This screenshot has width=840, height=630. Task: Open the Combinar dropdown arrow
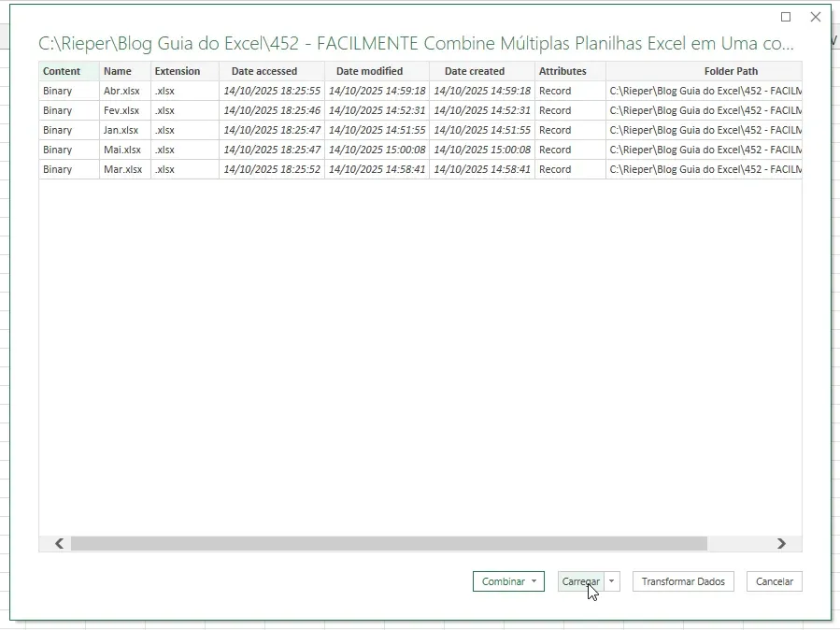534,581
